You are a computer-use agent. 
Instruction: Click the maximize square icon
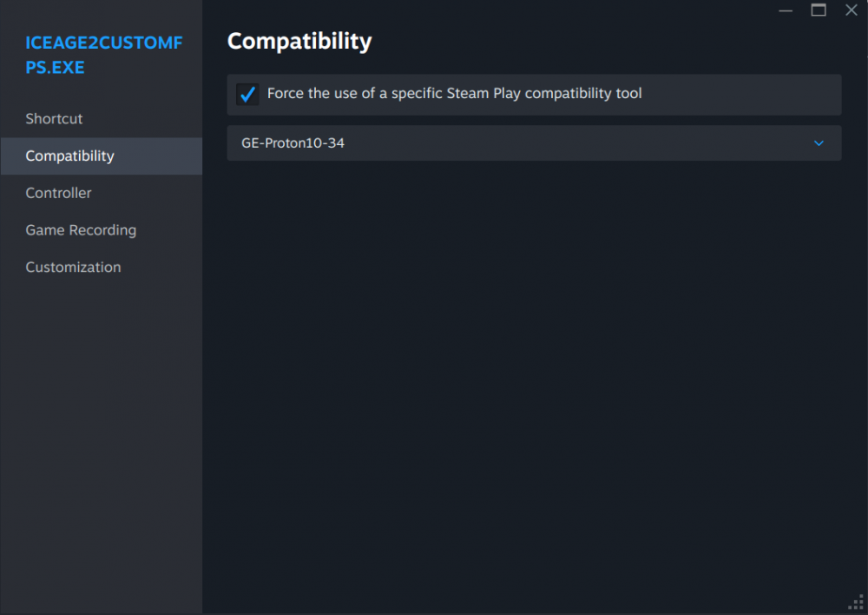pos(818,10)
